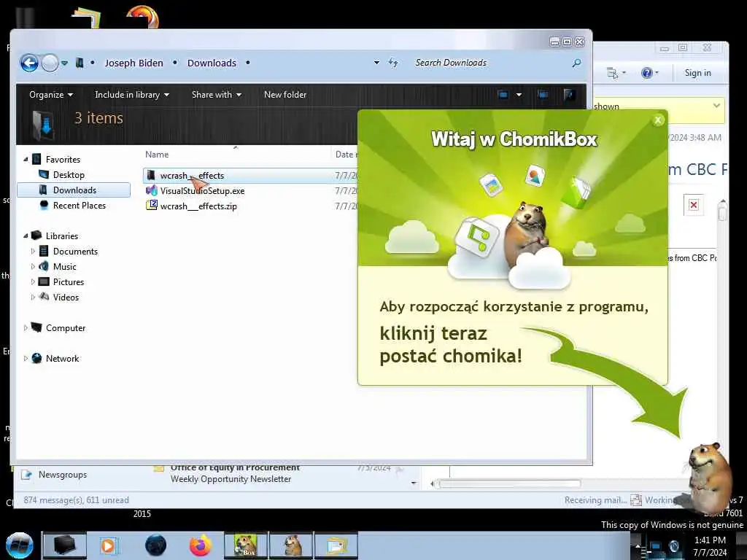Click the folder-with-mail taskbar icon
Screen dimensions: 747x560
coord(336,545)
